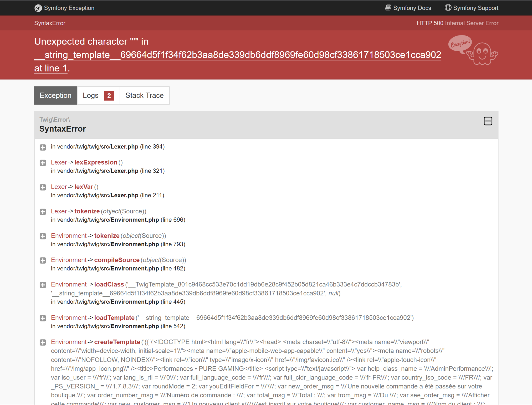Click the Symfony logo icon in header

(x=38, y=8)
